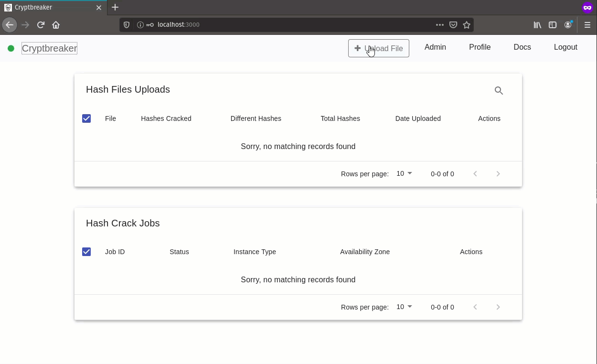Sort by Date Uploaded column
597x364 pixels.
coord(418,118)
